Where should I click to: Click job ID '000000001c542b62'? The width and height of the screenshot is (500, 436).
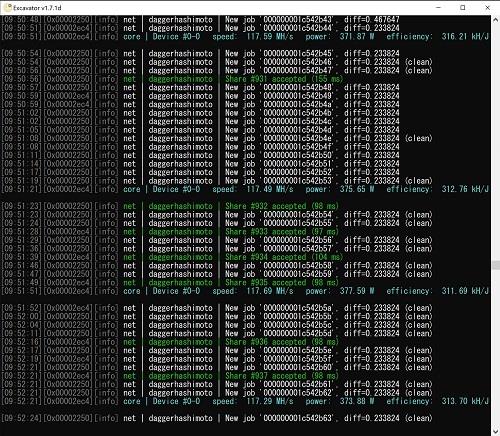tap(298, 393)
